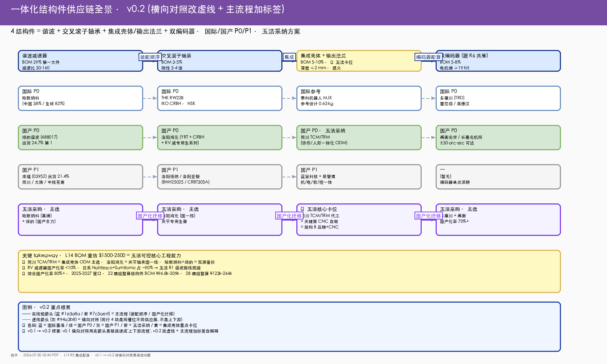The image size is (607, 364).
Task: Click dashed arrow pointing to 多摩川 (TRD) card
Action: 428,98
